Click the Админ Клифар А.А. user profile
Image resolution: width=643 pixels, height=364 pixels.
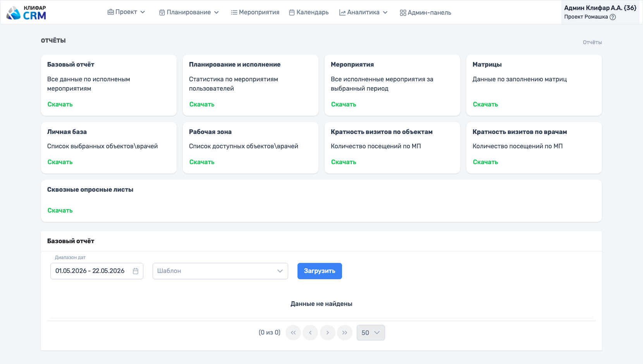pos(600,12)
